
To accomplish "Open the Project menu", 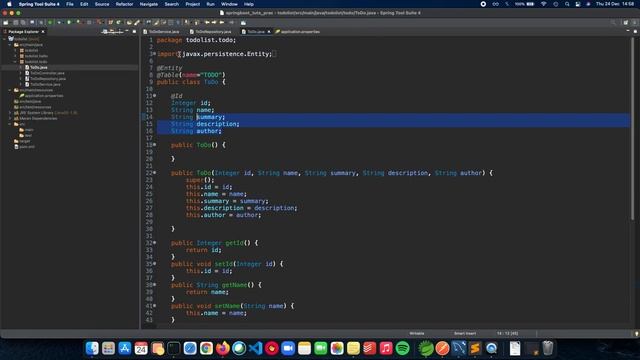I will 193,4.
